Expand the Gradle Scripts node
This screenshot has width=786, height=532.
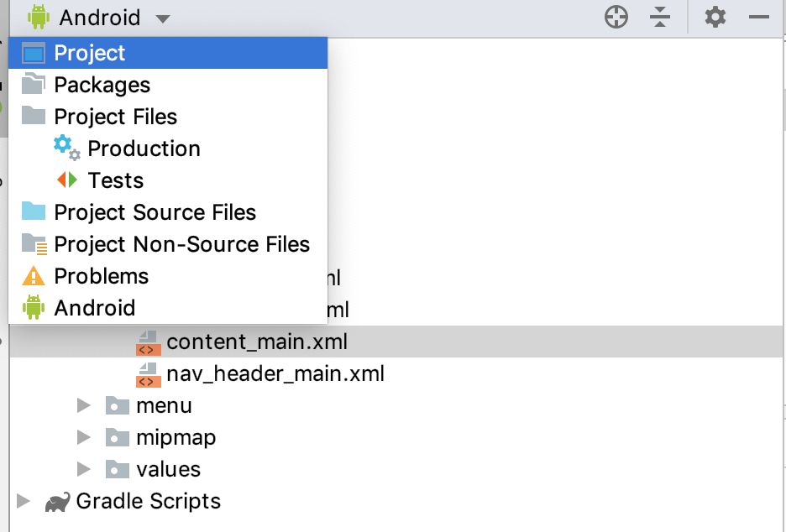[x=24, y=502]
